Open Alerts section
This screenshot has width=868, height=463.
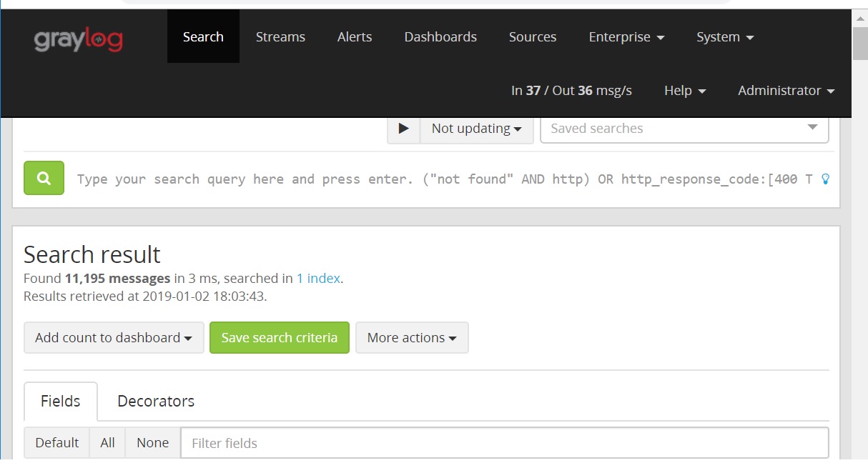tap(355, 36)
